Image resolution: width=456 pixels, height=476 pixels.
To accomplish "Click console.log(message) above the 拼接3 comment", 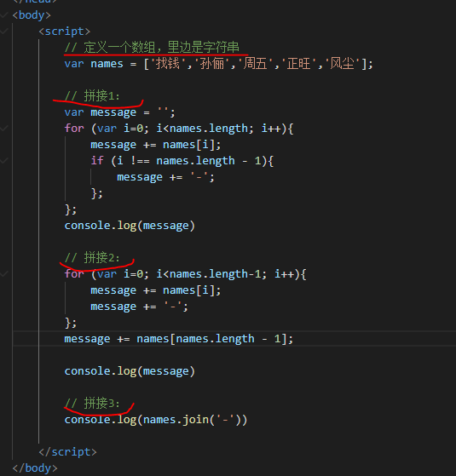I will click(130, 371).
